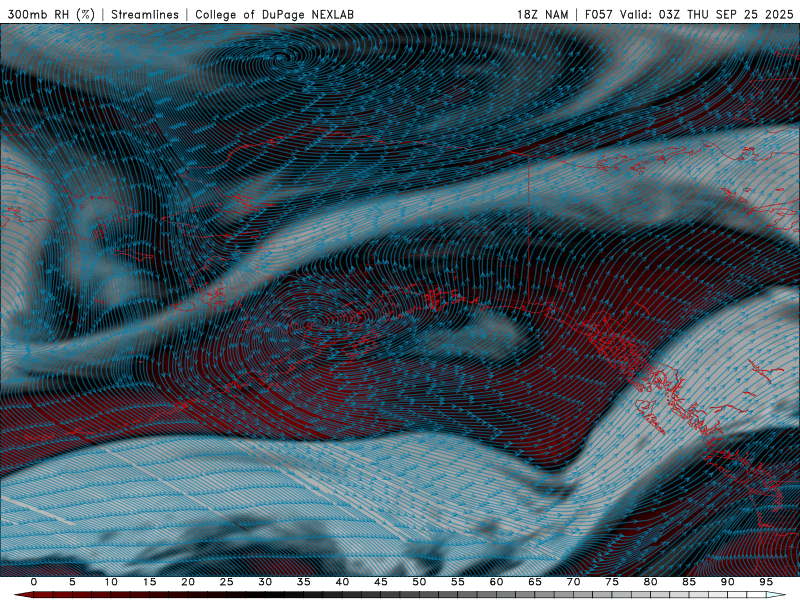Image resolution: width=800 pixels, height=600 pixels.
Task: Select the "10" tick label on the color scale
Action: click(111, 582)
